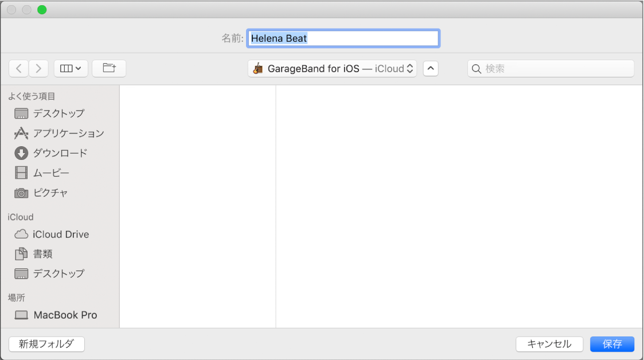Click the Cancel button
This screenshot has width=644, height=360.
click(x=549, y=344)
